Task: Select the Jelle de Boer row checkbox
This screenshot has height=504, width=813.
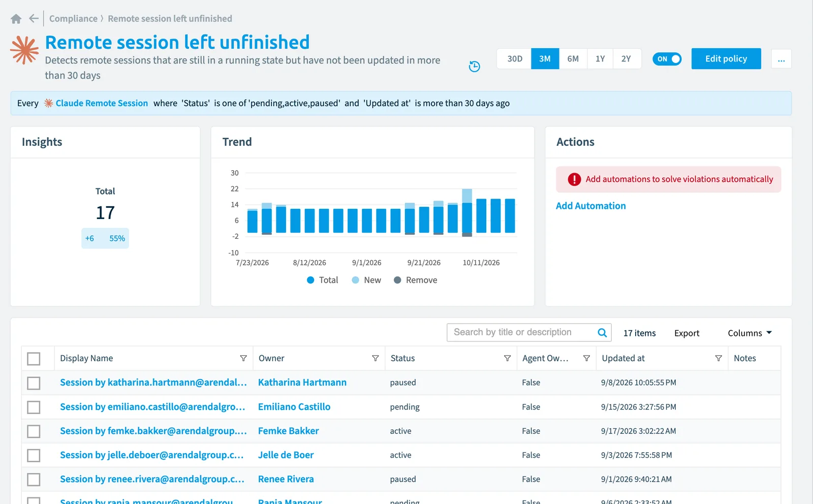Action: pos(34,455)
